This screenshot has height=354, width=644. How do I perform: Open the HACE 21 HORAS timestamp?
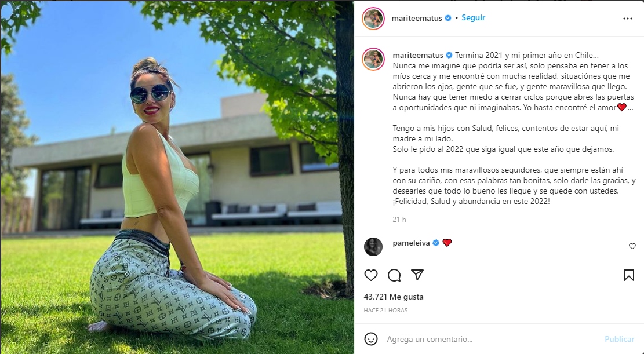[x=385, y=310]
